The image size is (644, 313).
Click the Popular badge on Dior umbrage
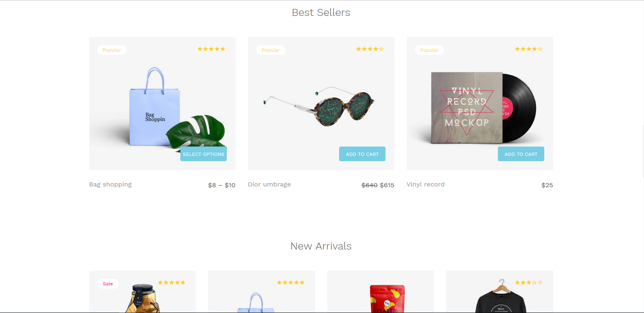pos(270,50)
